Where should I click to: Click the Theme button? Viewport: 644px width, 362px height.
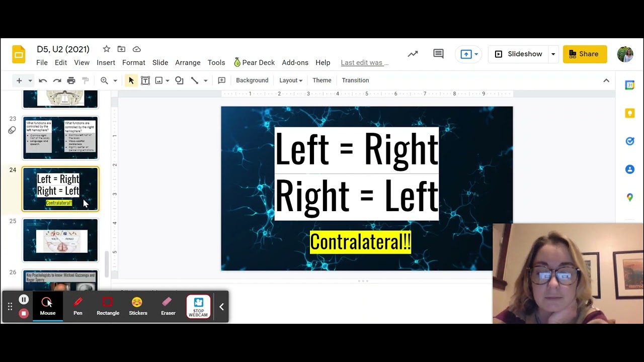coord(322,80)
